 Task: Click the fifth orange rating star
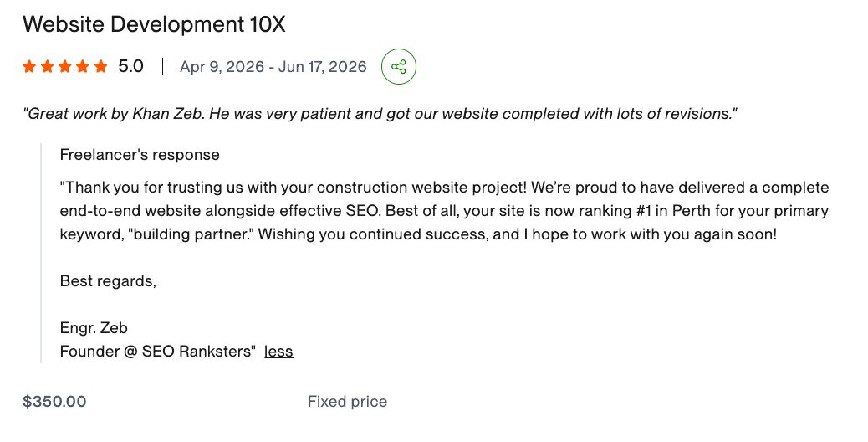[x=100, y=67]
